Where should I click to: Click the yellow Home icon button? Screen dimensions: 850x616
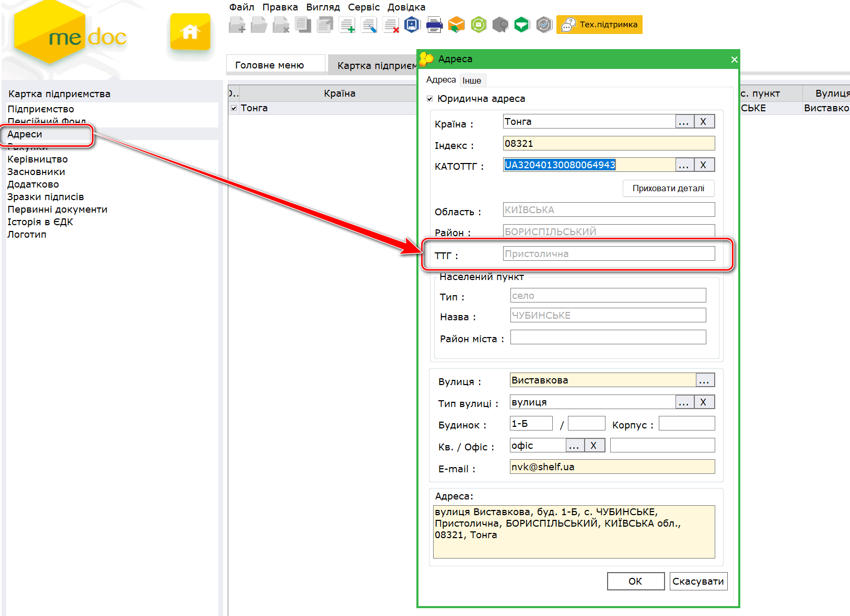190,32
